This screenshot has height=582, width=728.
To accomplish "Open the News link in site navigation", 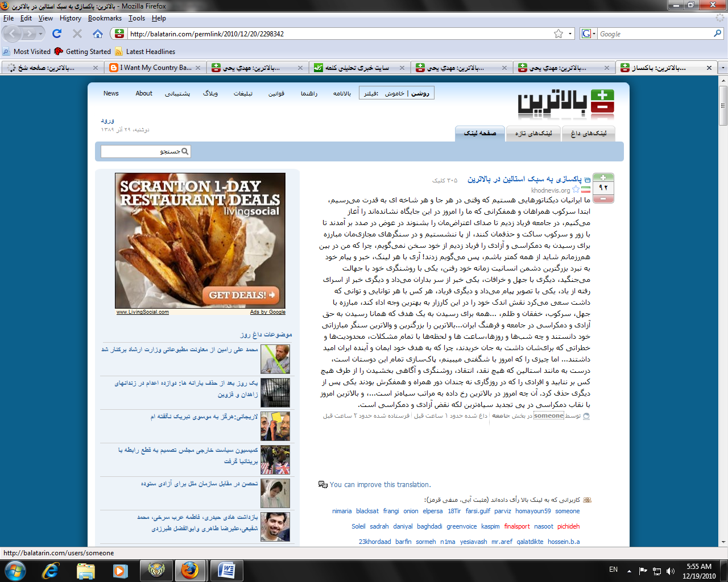I will tap(111, 93).
